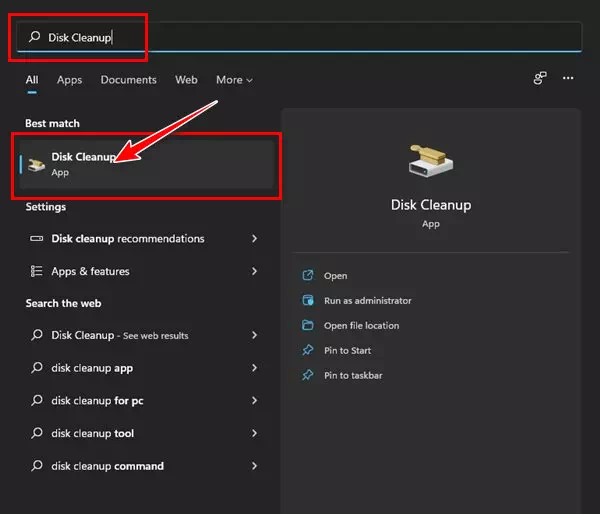Expand the Apps & features chevron
This screenshot has width=600, height=514.
(254, 271)
